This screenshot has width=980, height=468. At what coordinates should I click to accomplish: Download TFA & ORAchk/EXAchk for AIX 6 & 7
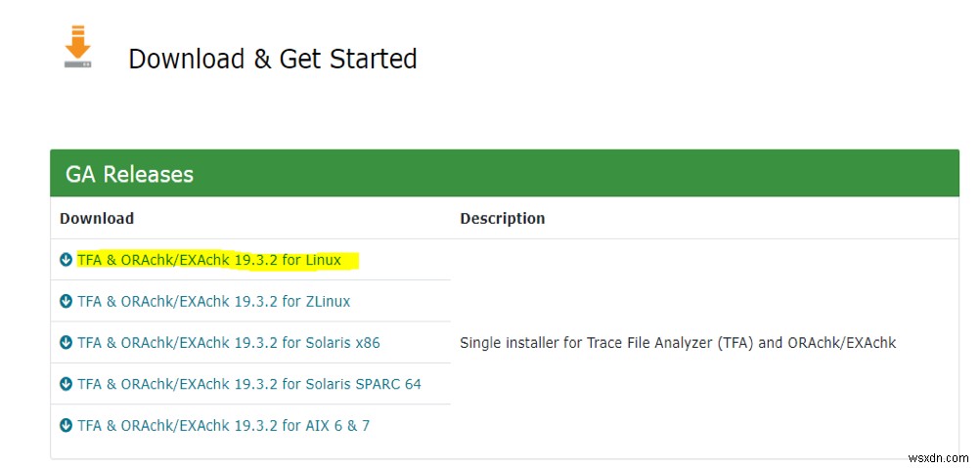(x=223, y=426)
